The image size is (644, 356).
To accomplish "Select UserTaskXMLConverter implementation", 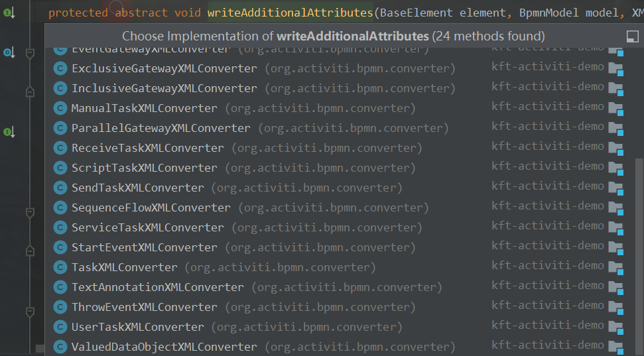I will [x=341, y=327].
